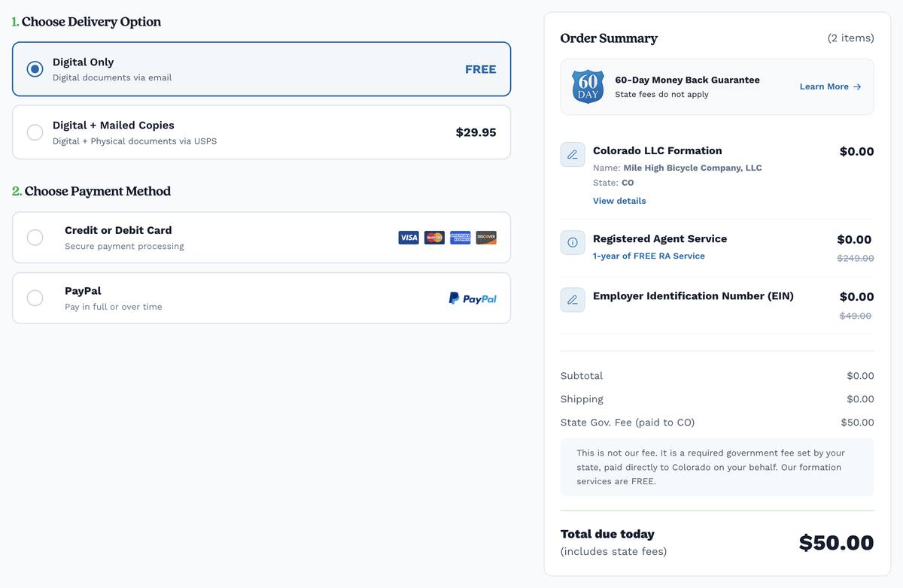Click the Visa card logo
Image resolution: width=903 pixels, height=588 pixels.
[x=409, y=238]
